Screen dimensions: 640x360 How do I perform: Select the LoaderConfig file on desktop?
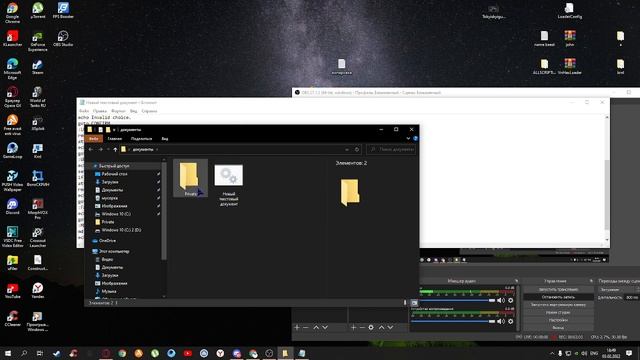[x=569, y=11]
